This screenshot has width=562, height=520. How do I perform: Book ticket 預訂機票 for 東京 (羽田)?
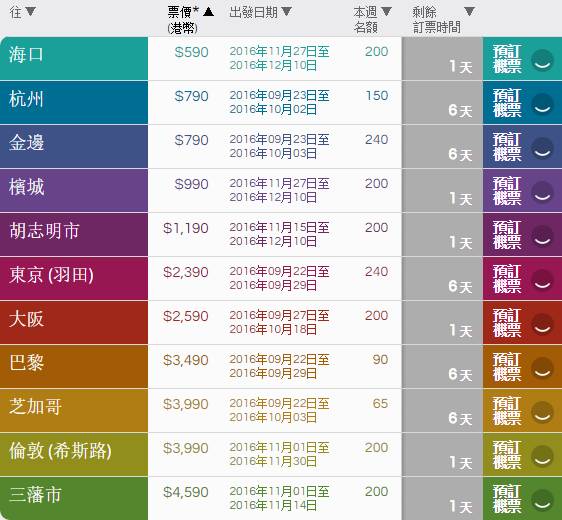click(x=506, y=279)
